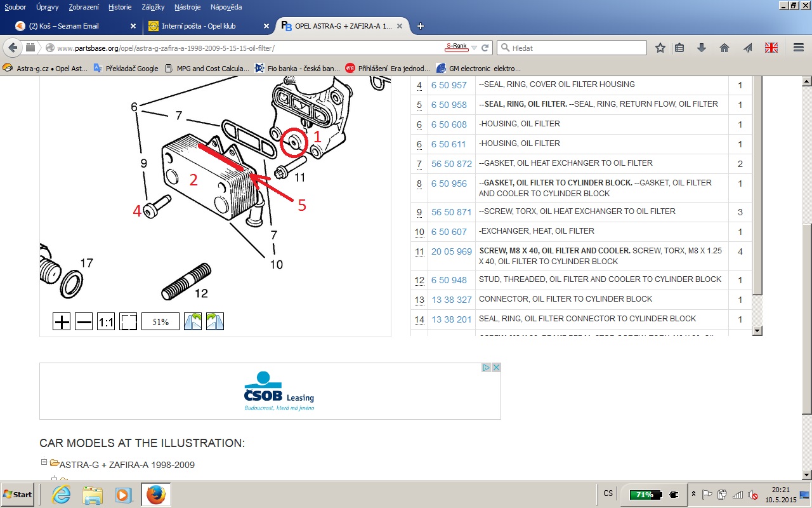Open the URL bar history dropdown

[x=474, y=48]
